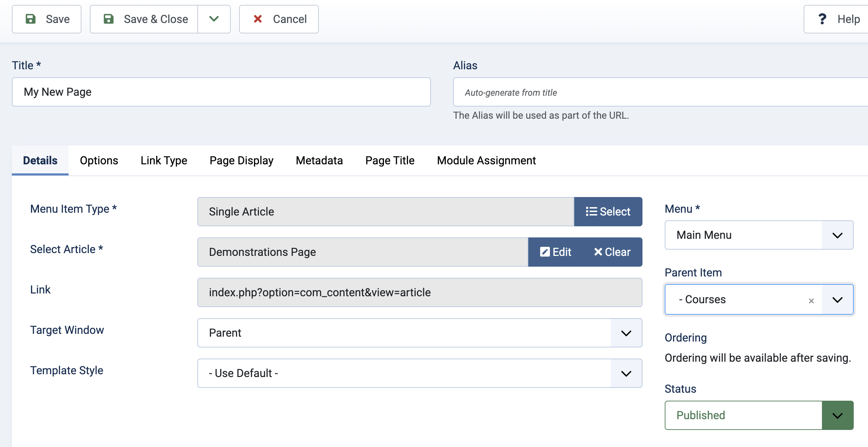Click Save & Close
Screen dimensions: 868x447
pos(144,19)
